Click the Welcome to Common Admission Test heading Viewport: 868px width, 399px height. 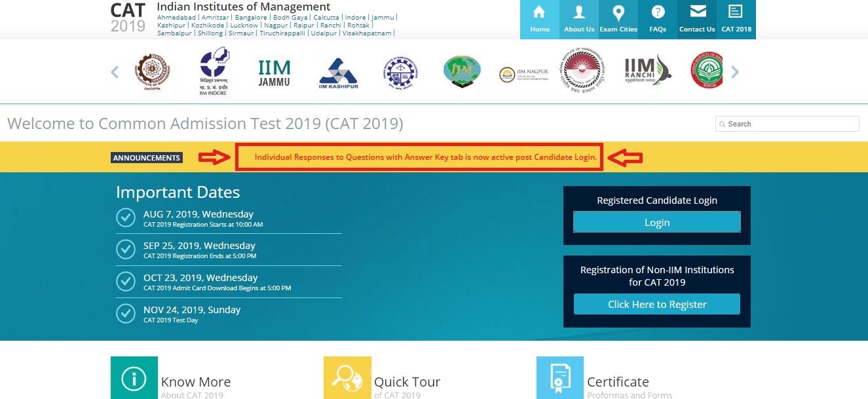pyautogui.click(x=205, y=123)
